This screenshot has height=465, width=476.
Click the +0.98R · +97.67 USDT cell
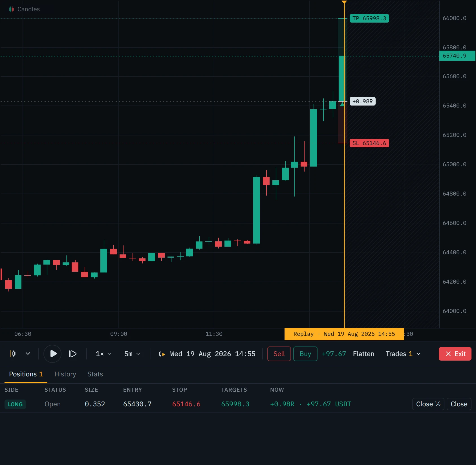(x=311, y=404)
